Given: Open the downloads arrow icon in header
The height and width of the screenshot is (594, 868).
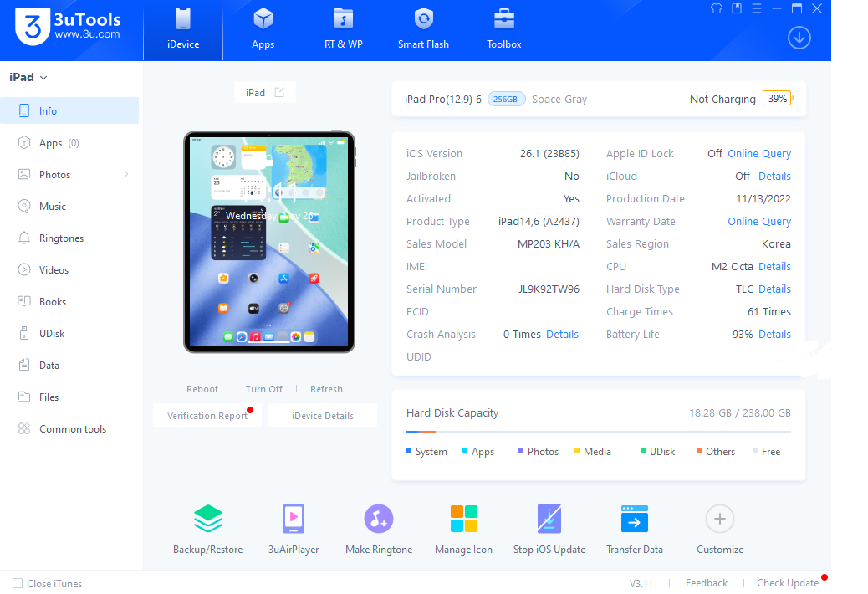Looking at the screenshot, I should point(799,38).
